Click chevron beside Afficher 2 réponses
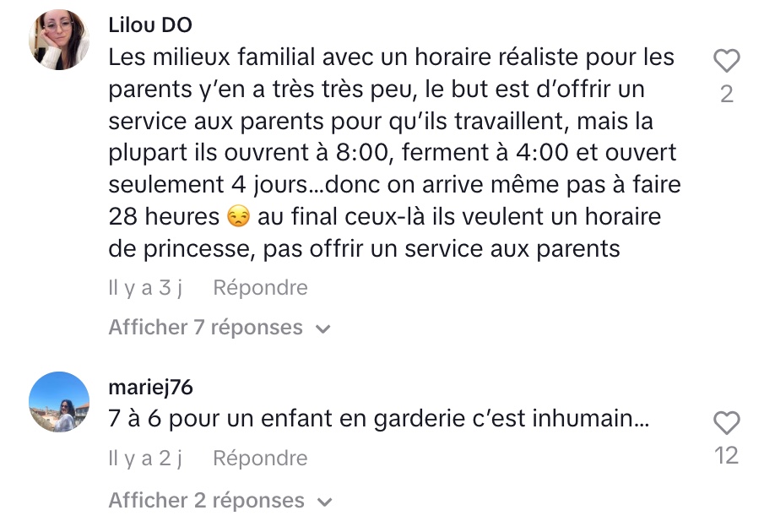 [x=325, y=502]
